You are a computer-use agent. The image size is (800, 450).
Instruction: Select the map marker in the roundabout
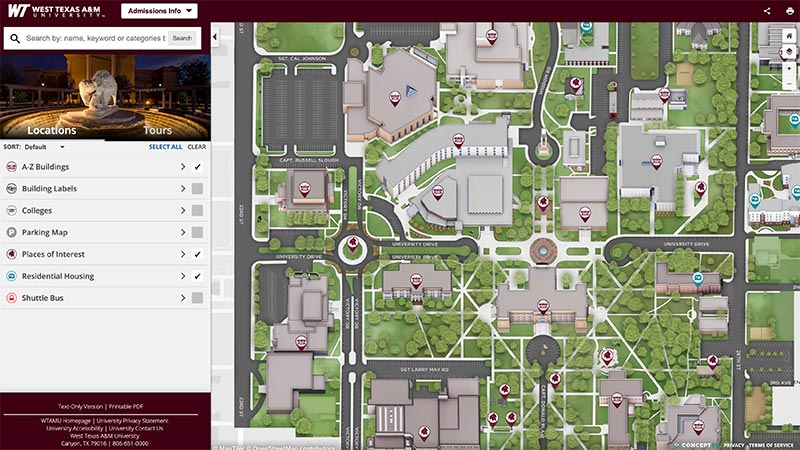[353, 244]
